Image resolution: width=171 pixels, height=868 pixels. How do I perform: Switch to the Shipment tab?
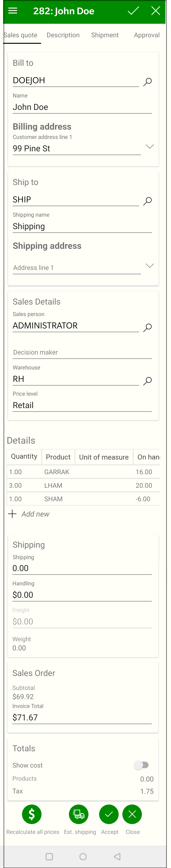pos(105,35)
